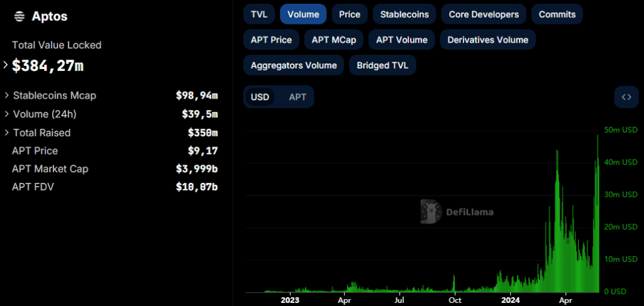Open the embed code icon button

click(626, 97)
